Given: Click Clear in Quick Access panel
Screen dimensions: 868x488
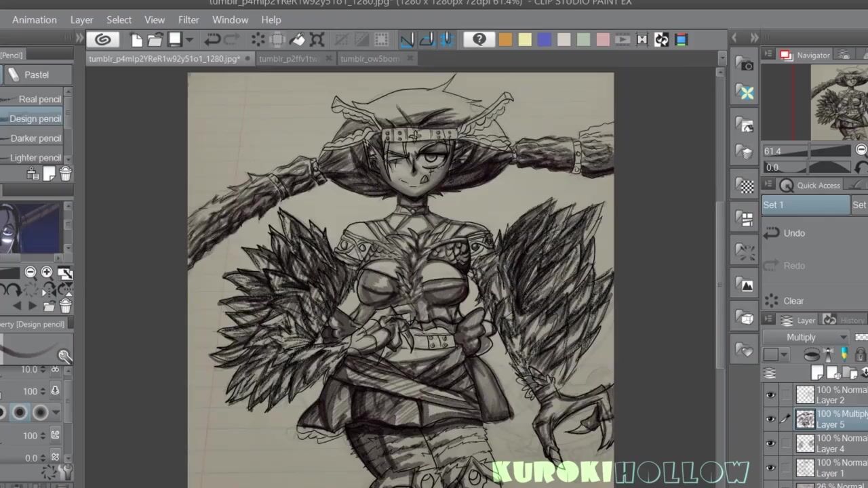Looking at the screenshot, I should coord(793,301).
